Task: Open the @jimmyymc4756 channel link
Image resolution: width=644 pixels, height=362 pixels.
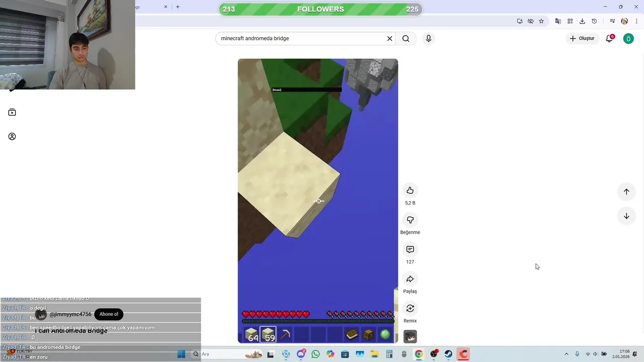Action: click(70, 314)
